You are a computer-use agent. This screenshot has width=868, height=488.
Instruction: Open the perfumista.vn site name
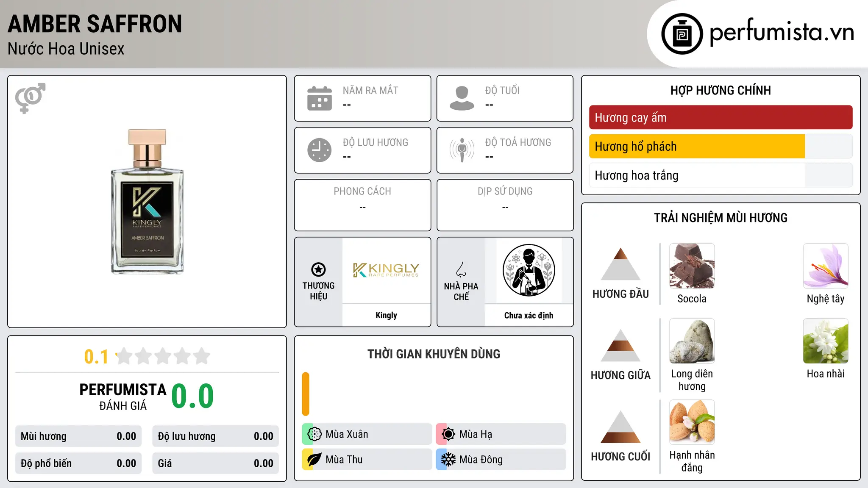[x=782, y=32]
